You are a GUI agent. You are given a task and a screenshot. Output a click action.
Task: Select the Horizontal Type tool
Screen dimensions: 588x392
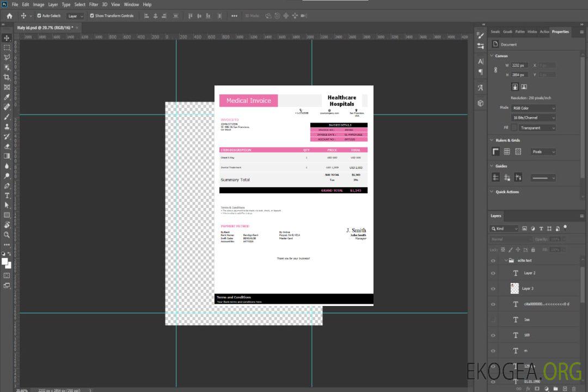coord(7,195)
